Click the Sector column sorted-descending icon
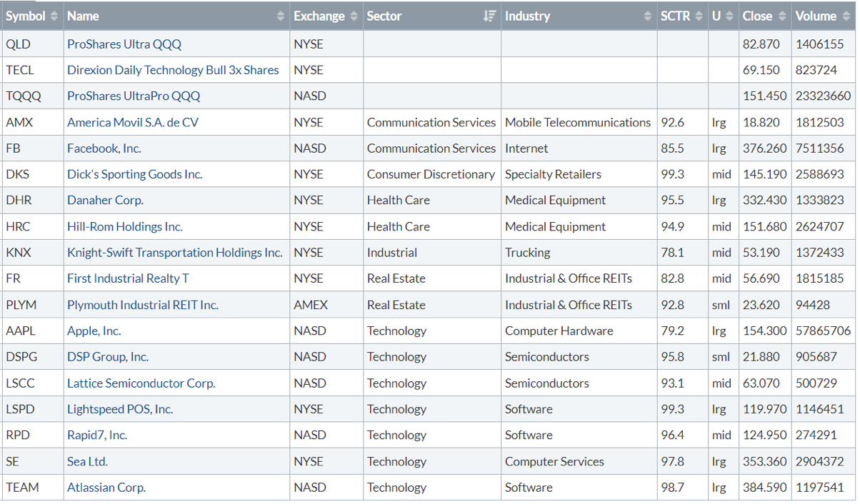This screenshot has height=504, width=860. tap(489, 16)
